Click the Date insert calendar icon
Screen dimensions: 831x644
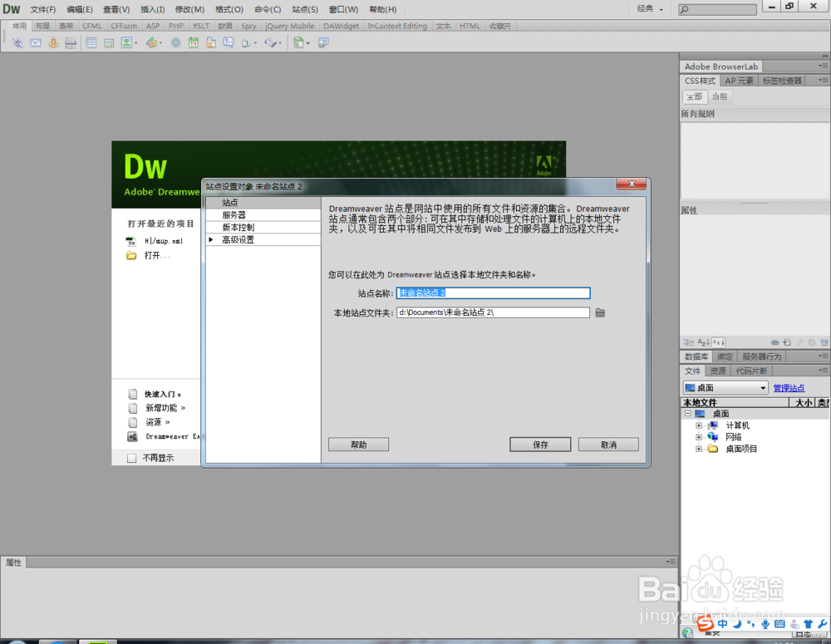coord(193,43)
